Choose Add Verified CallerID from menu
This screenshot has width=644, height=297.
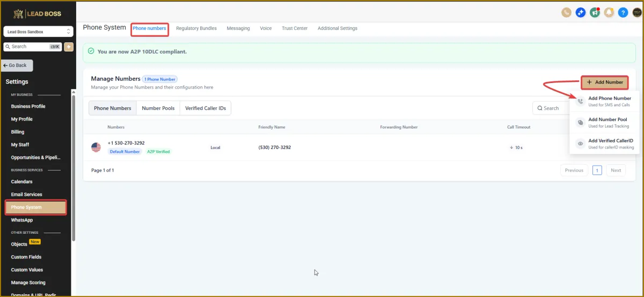coord(605,144)
